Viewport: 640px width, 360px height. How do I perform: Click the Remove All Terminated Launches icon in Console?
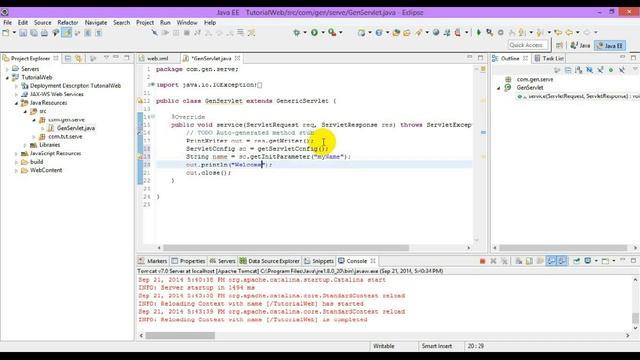point(504,261)
